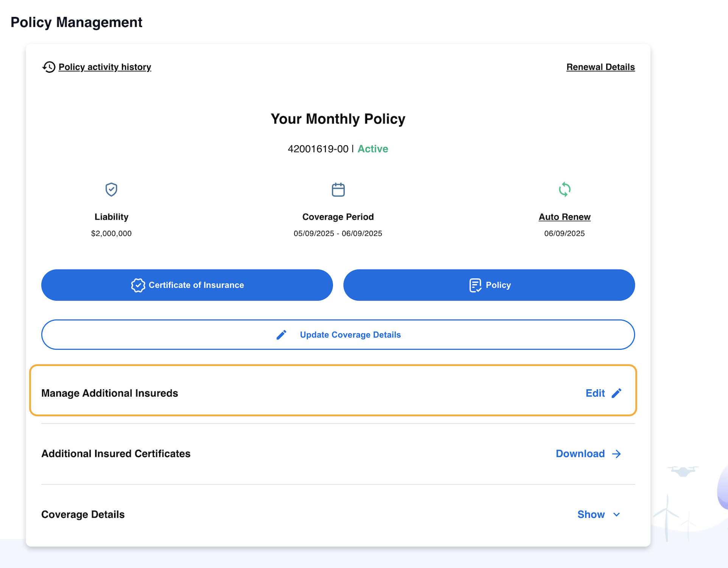Click the Liability shield icon
Screen dimensions: 728x568
click(111, 189)
